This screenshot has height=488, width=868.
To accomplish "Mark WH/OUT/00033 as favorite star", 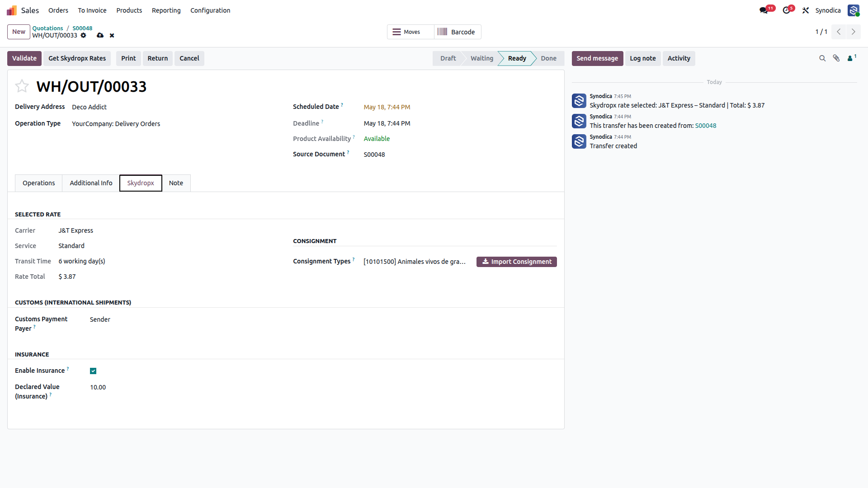I will [x=22, y=86].
